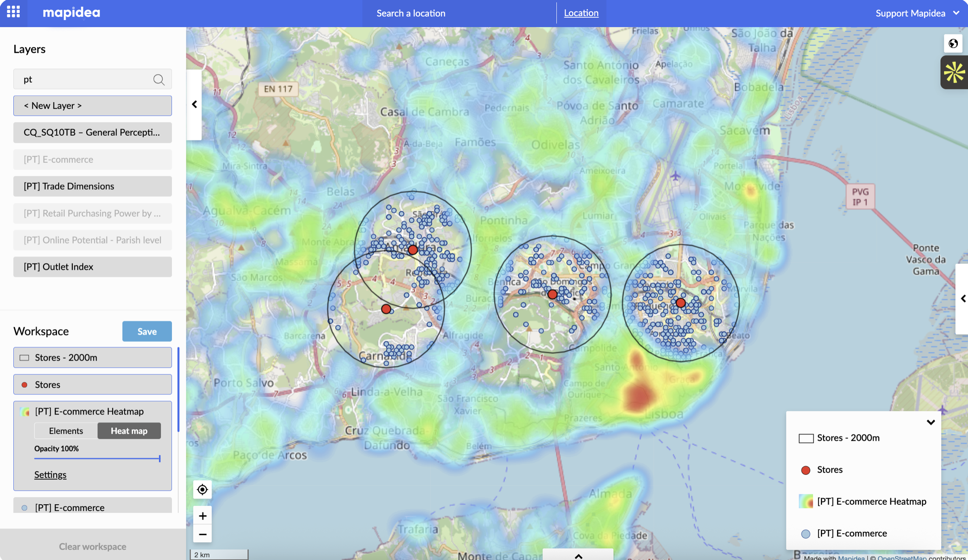Click the locate-me crosshair icon

[202, 490]
